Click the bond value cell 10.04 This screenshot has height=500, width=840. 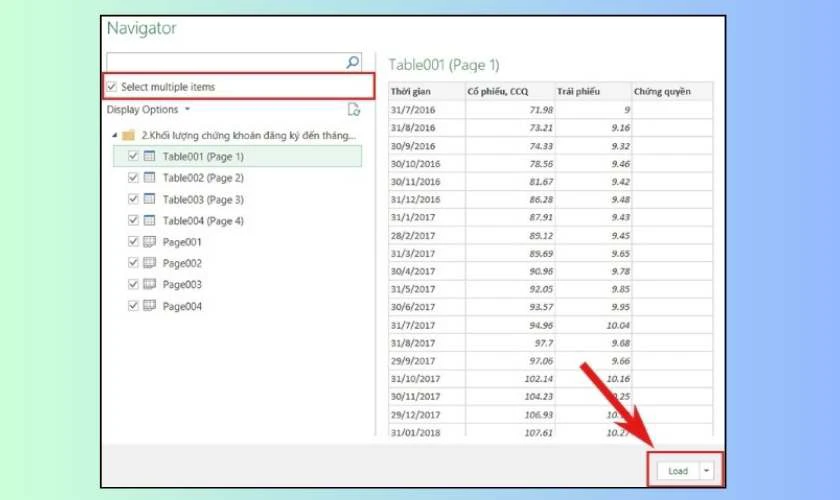point(594,325)
